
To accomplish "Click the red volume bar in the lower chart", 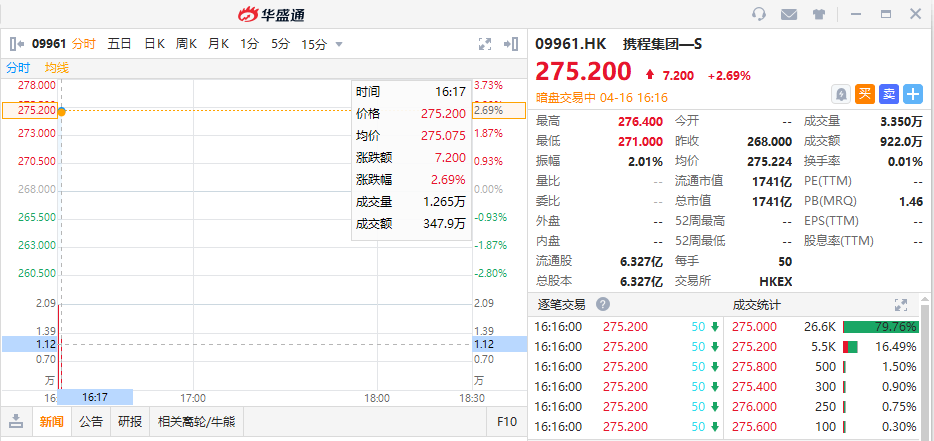I will pyautogui.click(x=59, y=346).
